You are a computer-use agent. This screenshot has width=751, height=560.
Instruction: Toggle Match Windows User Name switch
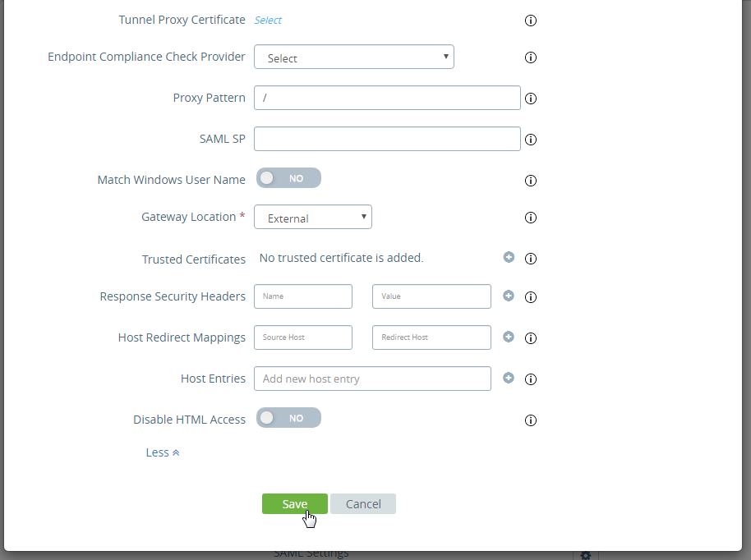(x=288, y=178)
